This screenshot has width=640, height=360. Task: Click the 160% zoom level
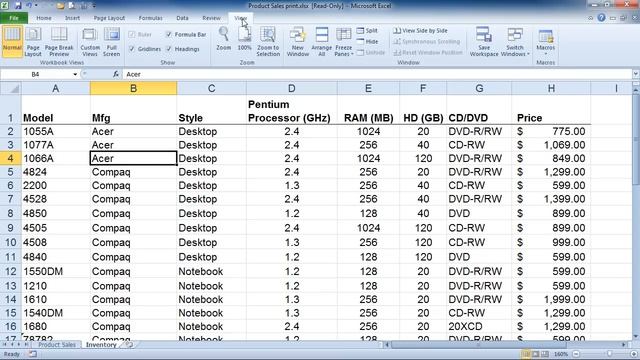(x=561, y=354)
